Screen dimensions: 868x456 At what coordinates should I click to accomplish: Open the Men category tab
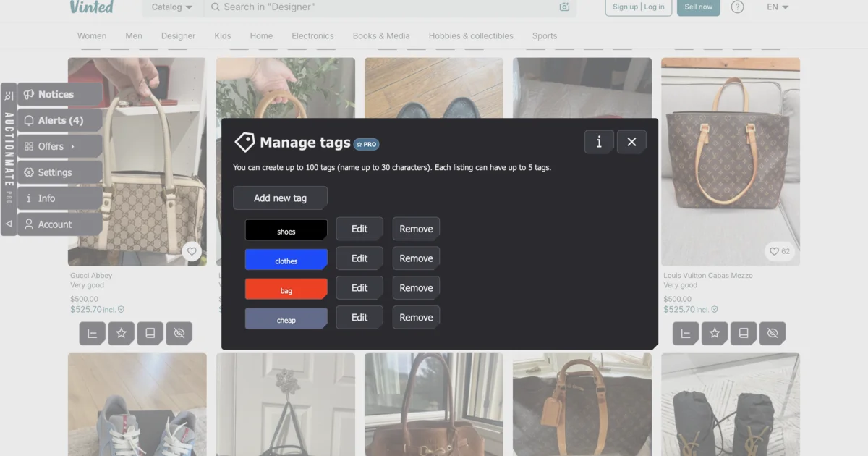(134, 35)
